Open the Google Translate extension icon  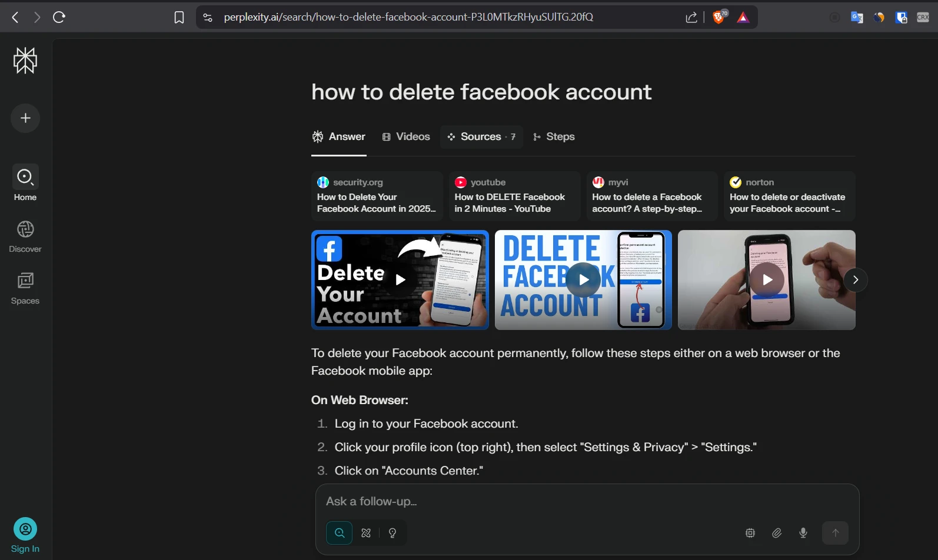point(857,18)
